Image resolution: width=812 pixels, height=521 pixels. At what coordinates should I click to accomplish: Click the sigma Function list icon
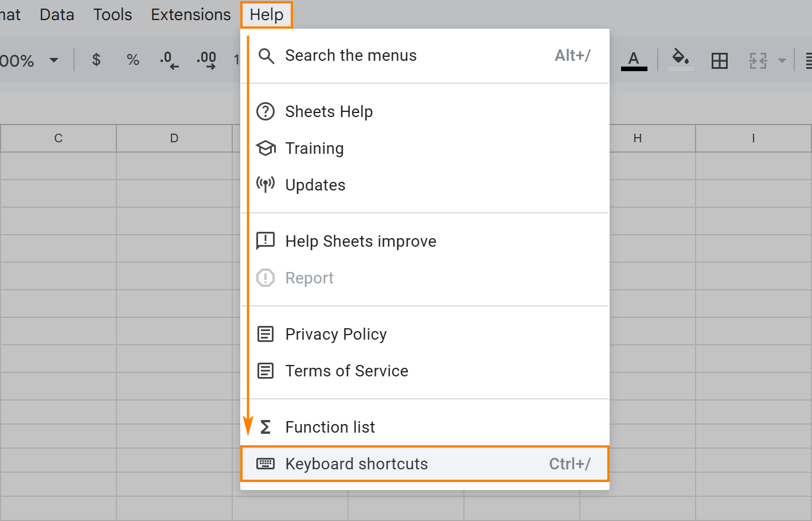pos(266,427)
